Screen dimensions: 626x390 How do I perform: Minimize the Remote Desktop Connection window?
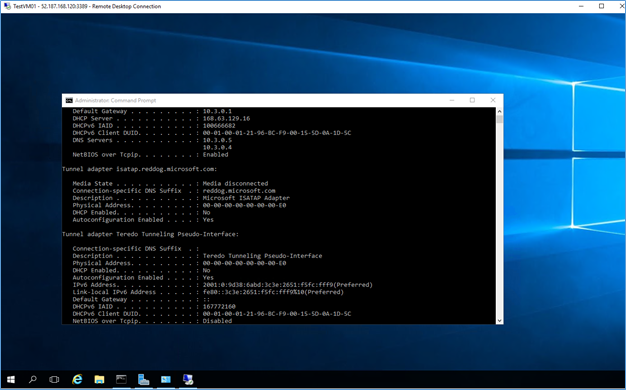point(582,6)
